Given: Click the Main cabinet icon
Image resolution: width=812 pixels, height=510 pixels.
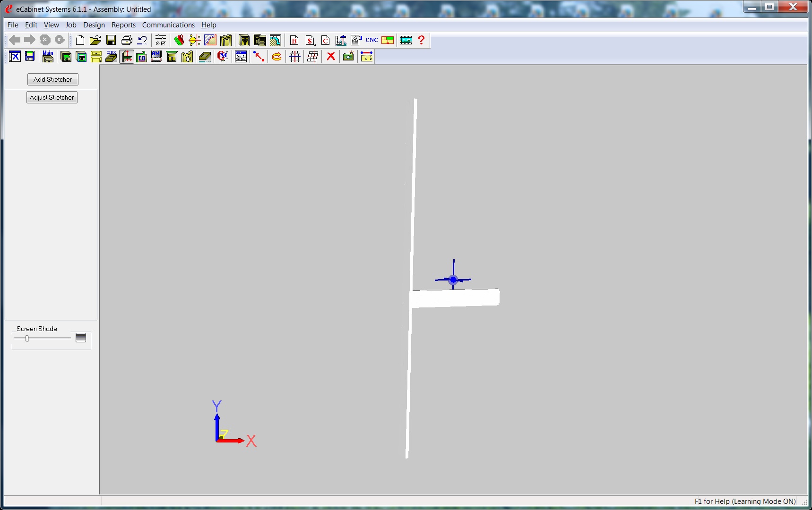Looking at the screenshot, I should pyautogui.click(x=48, y=57).
